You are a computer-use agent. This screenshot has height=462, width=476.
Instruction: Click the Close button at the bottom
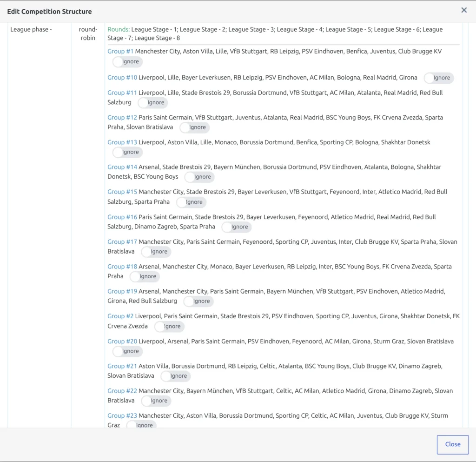[x=453, y=444]
